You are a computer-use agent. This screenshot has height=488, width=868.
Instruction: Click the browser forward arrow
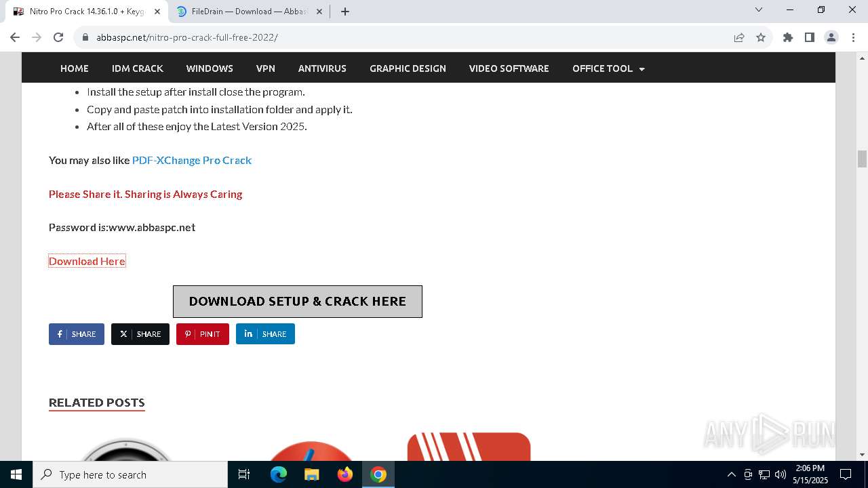point(37,37)
